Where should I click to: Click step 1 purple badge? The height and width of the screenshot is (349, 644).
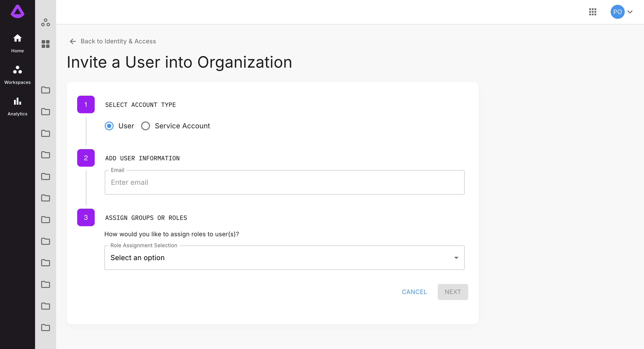pos(86,104)
